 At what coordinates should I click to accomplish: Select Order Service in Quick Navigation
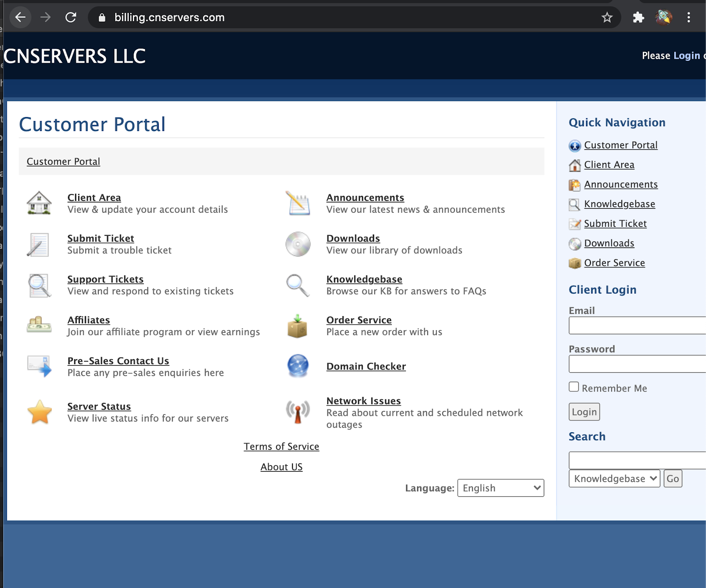pyautogui.click(x=615, y=263)
